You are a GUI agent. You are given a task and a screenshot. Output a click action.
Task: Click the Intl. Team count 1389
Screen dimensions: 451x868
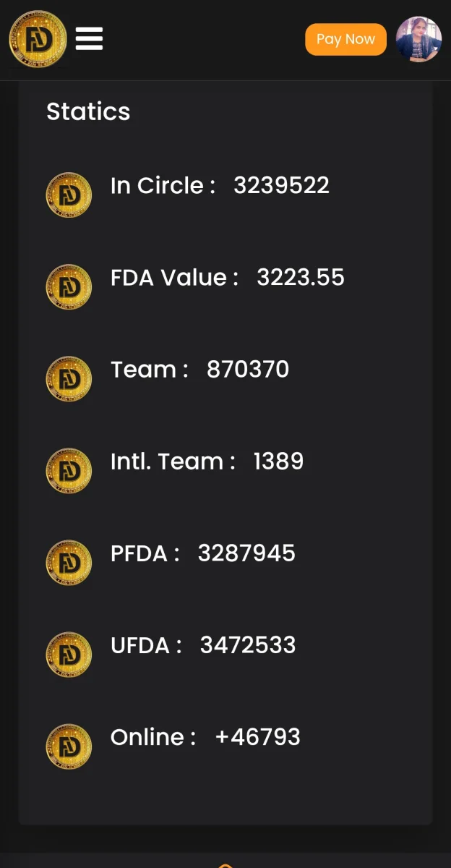pyautogui.click(x=278, y=461)
